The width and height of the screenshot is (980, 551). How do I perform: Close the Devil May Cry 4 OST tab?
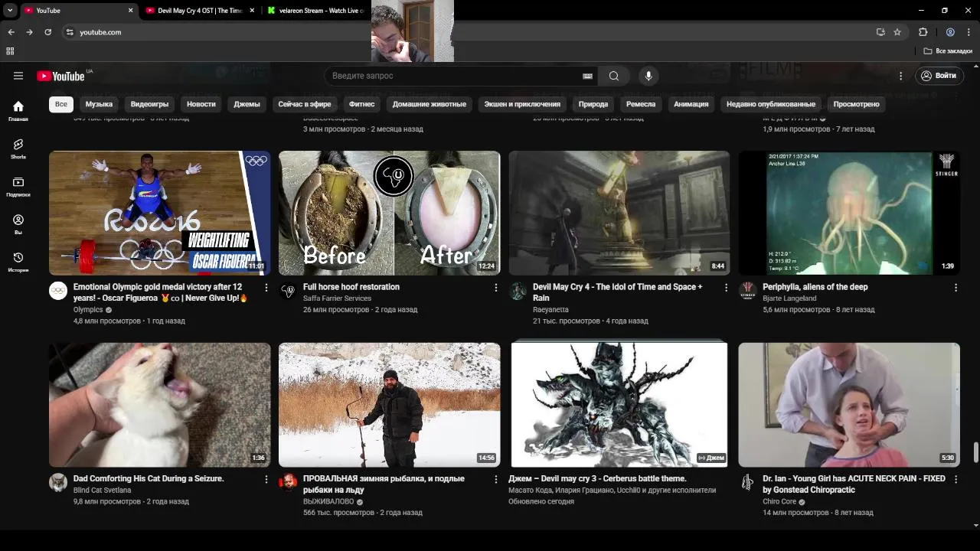tap(252, 11)
